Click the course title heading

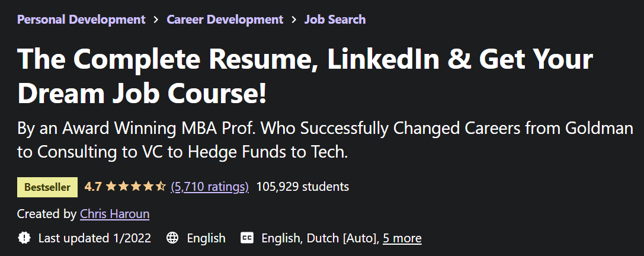coord(305,76)
